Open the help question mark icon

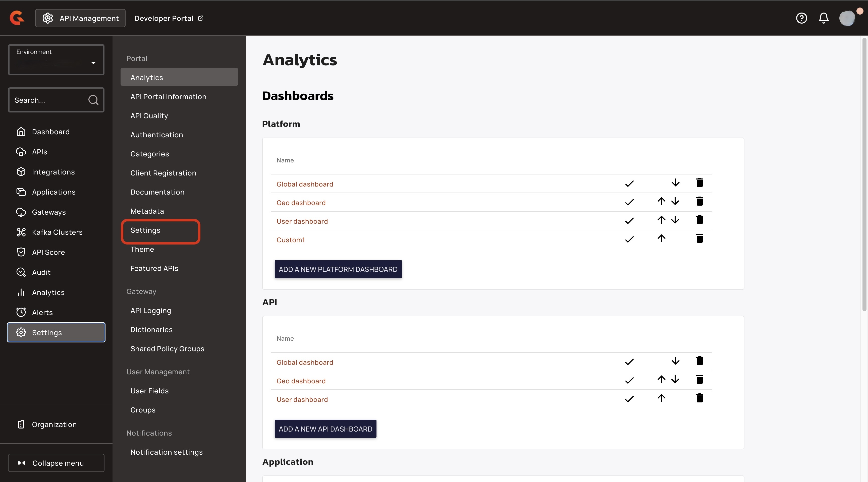point(801,18)
